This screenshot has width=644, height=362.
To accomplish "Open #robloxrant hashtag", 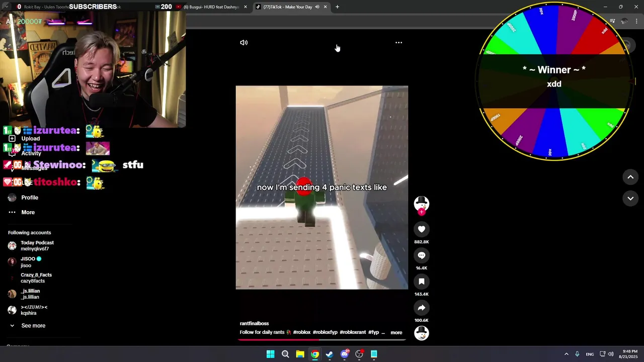I will click(353, 332).
